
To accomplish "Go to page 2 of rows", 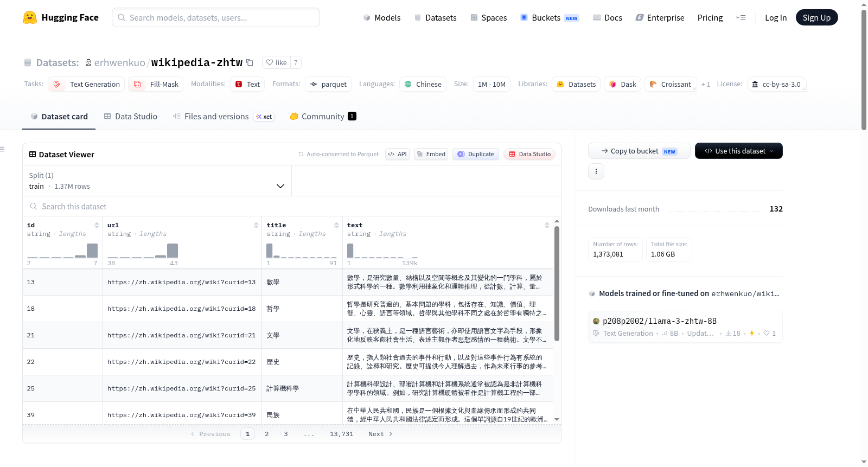I will pyautogui.click(x=266, y=434).
